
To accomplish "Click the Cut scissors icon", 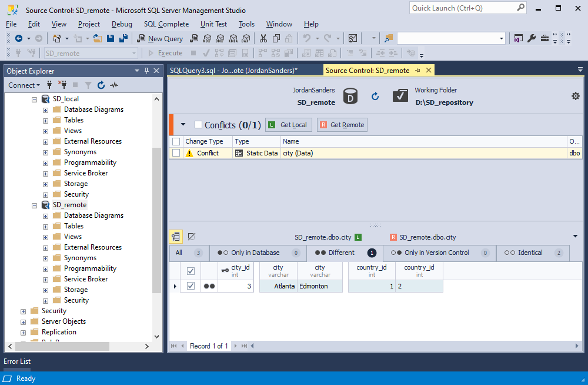I will tap(263, 38).
